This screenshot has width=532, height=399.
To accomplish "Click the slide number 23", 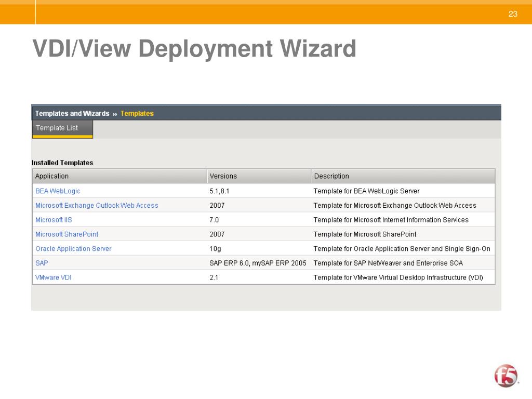I will (x=513, y=14).
